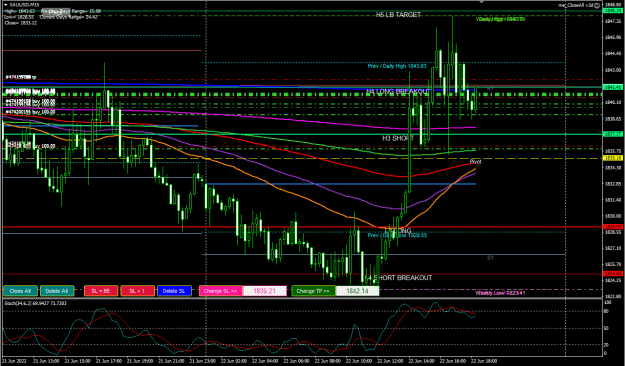Click the green 1841.41 current price tag
The image size is (625, 366).
[613, 87]
